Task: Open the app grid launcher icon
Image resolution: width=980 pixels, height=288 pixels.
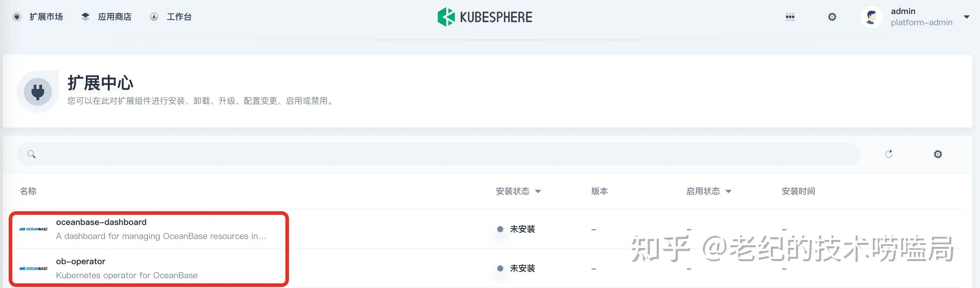Action: [791, 16]
